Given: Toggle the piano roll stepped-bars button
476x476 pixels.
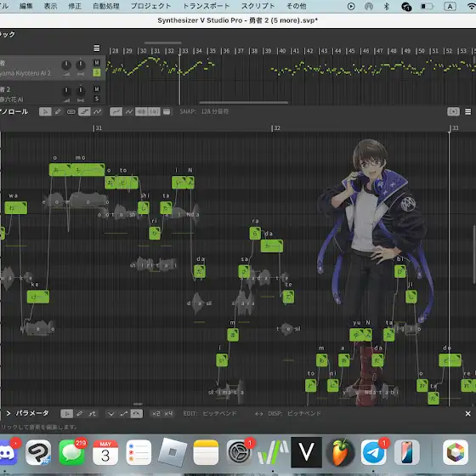Looking at the screenshot, I should (84, 111).
